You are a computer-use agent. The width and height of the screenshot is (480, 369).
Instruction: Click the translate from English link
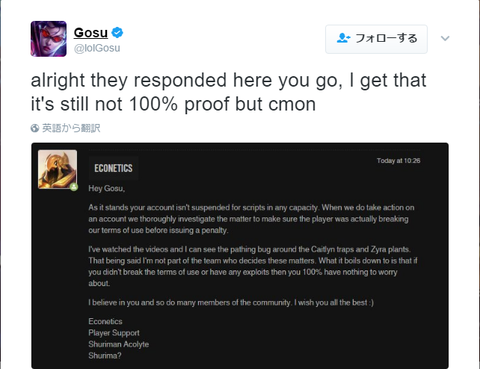[71, 128]
